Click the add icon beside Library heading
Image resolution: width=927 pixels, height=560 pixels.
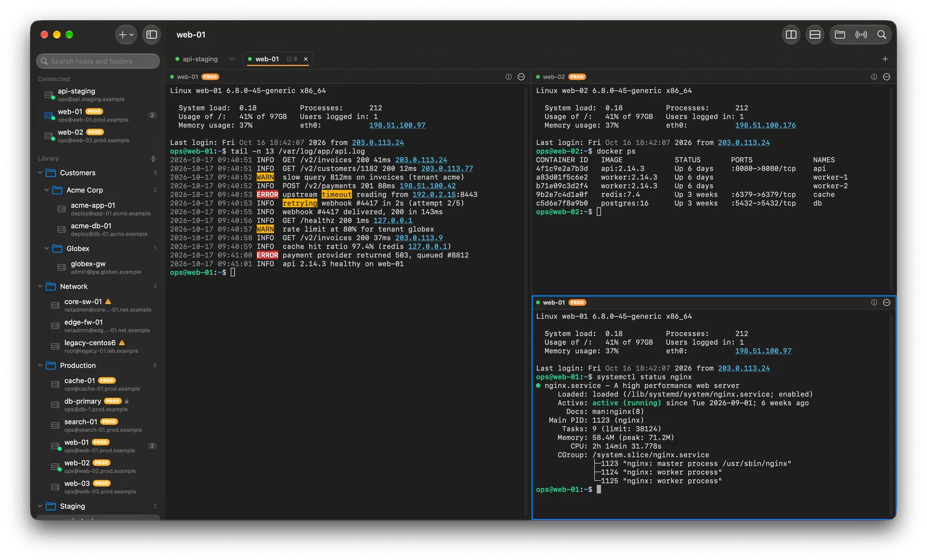point(153,159)
